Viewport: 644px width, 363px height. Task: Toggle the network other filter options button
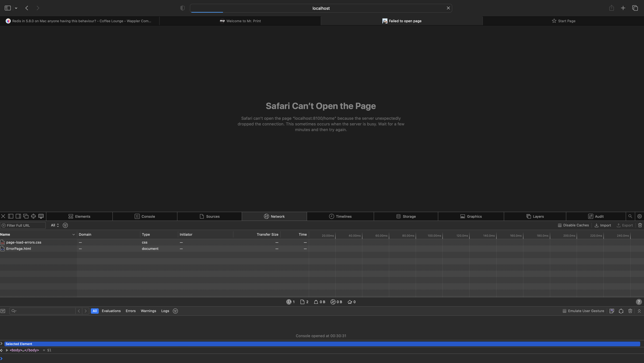(x=65, y=225)
